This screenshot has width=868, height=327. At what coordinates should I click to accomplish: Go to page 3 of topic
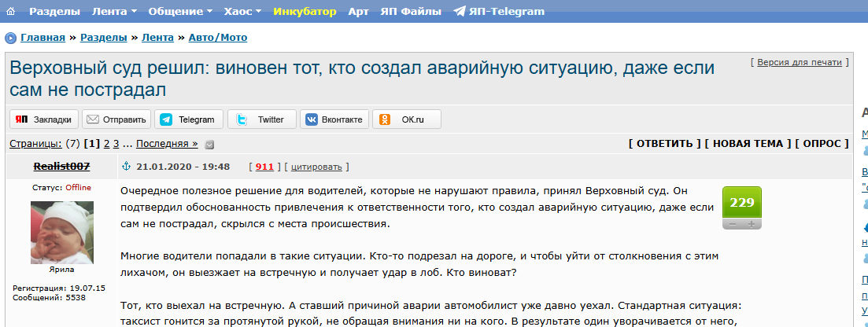[x=116, y=144]
